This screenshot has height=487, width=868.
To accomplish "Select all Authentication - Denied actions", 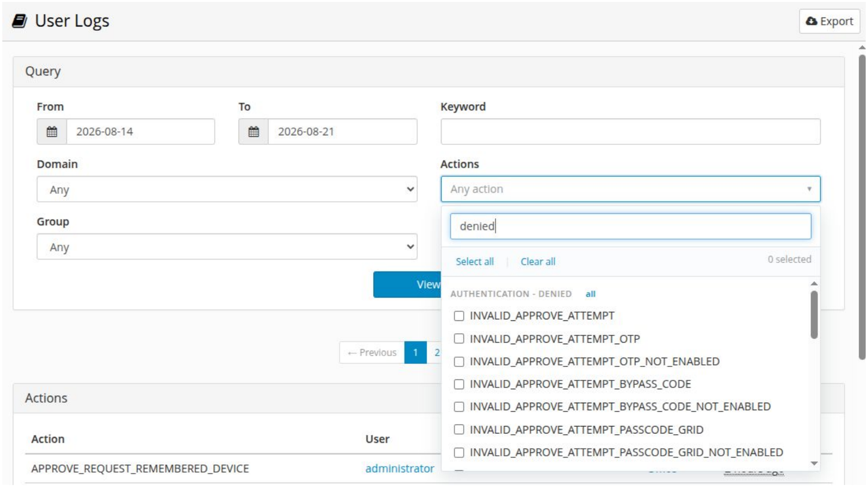I will (x=590, y=294).
